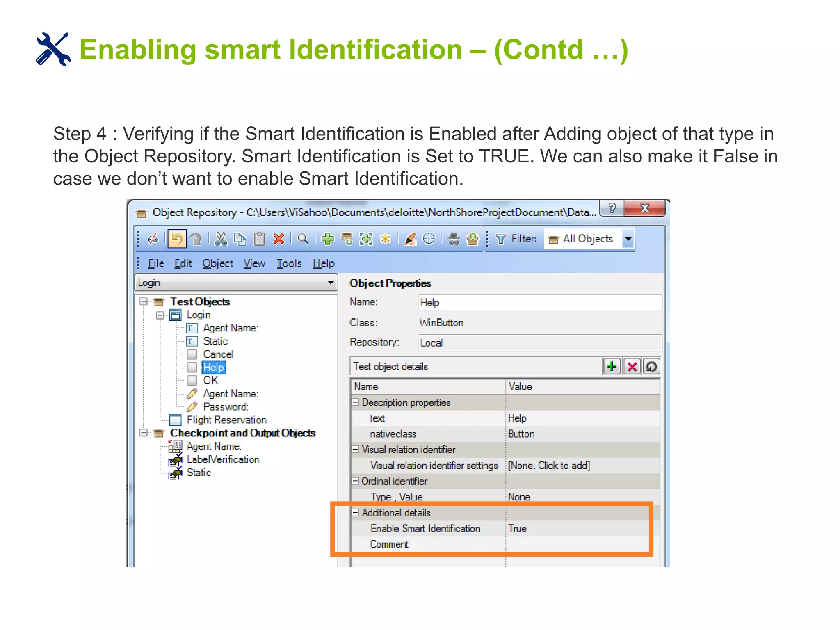Screen dimensions: 840x630
Task: Select the Cancel button object
Action: click(218, 354)
